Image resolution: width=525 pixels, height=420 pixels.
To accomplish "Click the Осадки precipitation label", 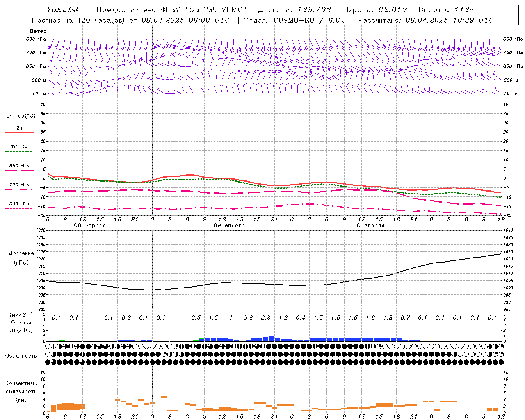I will [x=21, y=322].
